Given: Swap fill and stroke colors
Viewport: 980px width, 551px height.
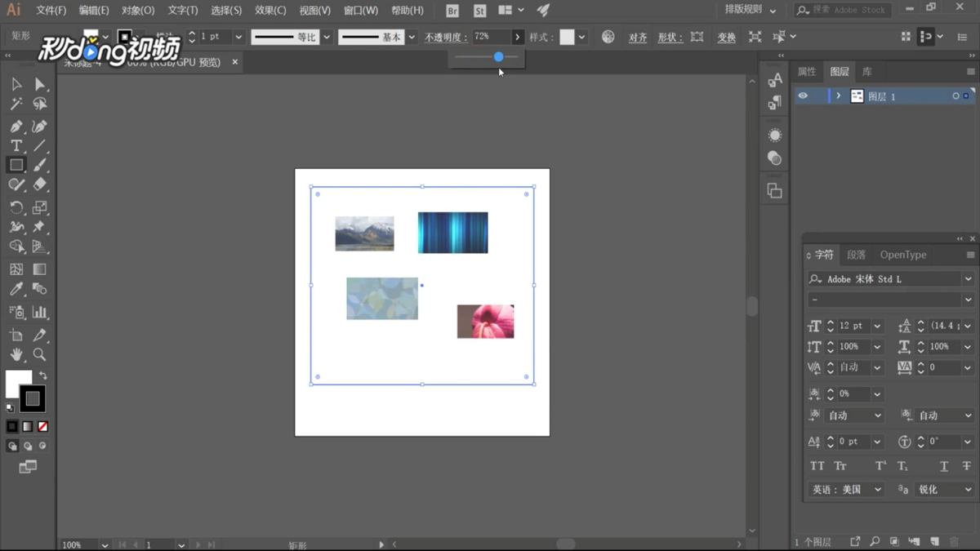Looking at the screenshot, I should (42, 375).
